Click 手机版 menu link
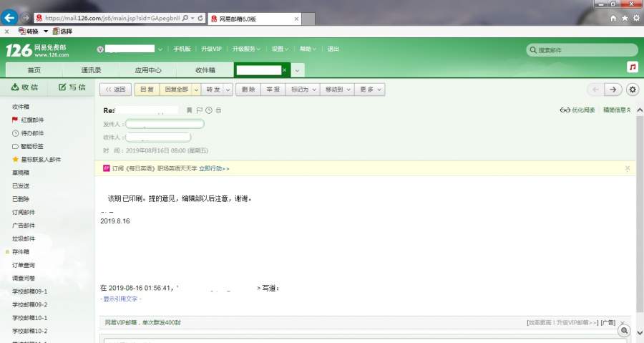This screenshot has width=644, height=343. click(182, 49)
